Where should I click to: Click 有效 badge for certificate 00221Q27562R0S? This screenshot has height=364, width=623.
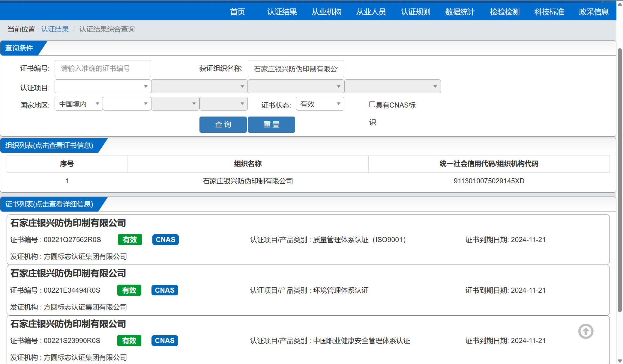[x=130, y=240]
